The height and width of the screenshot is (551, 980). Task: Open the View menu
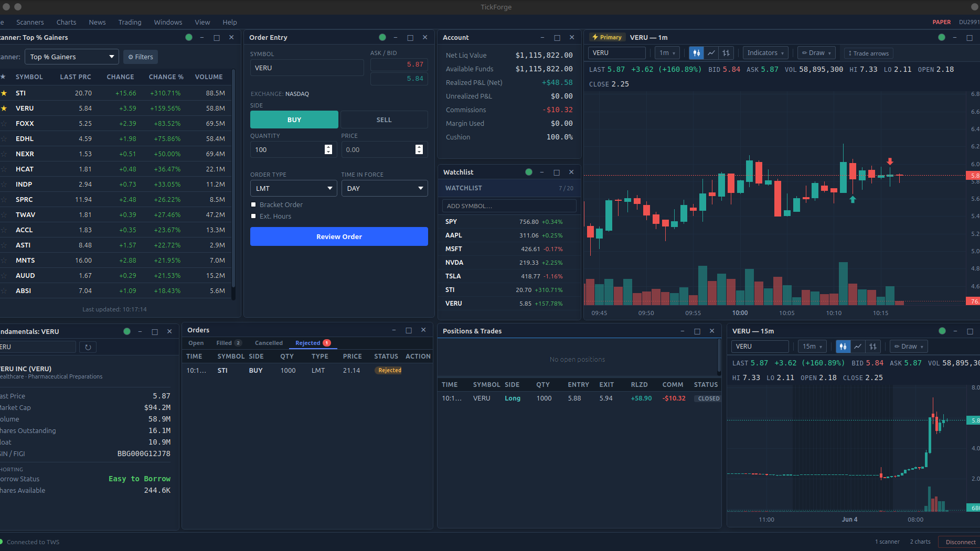coord(203,22)
